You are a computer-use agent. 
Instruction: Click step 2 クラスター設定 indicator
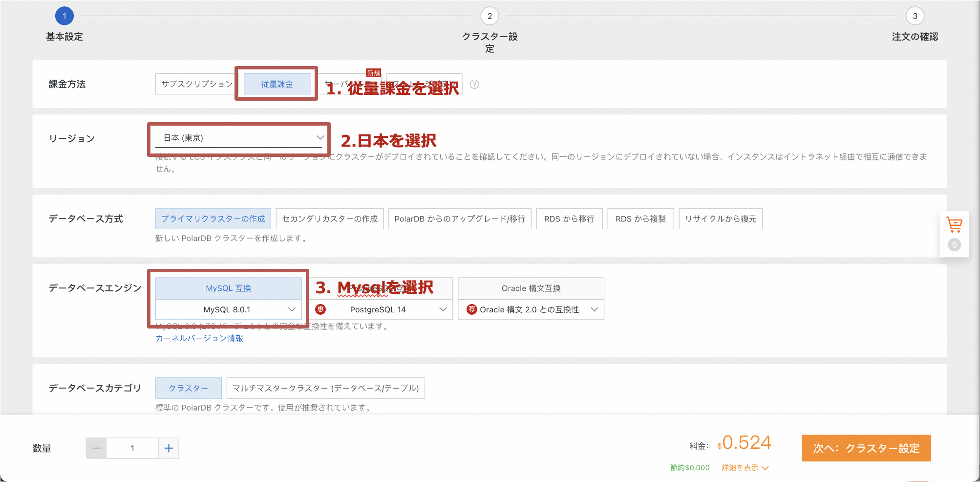pyautogui.click(x=489, y=16)
